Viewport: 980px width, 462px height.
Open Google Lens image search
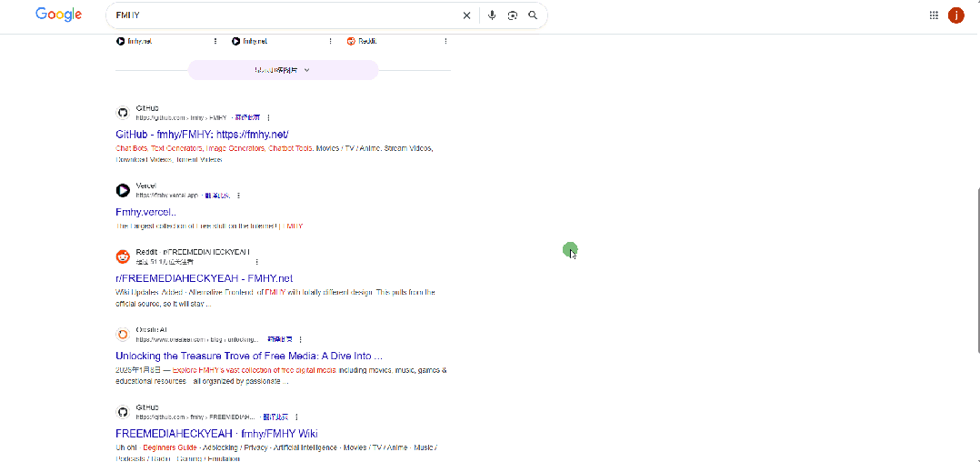coord(513,15)
